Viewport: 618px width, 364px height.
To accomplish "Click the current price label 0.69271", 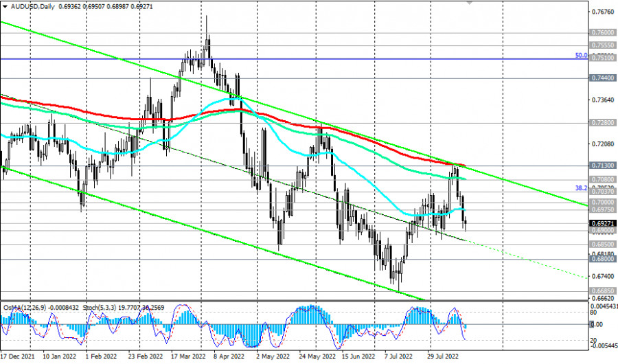I will tap(602, 223).
